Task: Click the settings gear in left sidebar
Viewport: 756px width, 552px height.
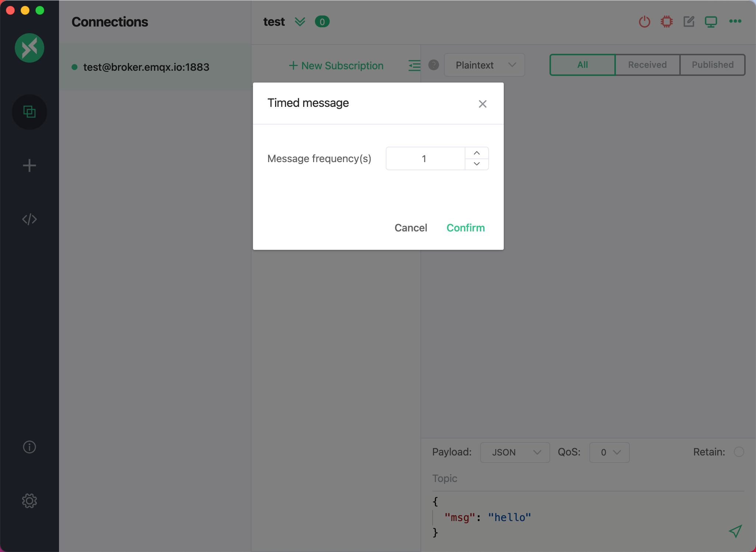Action: [30, 501]
